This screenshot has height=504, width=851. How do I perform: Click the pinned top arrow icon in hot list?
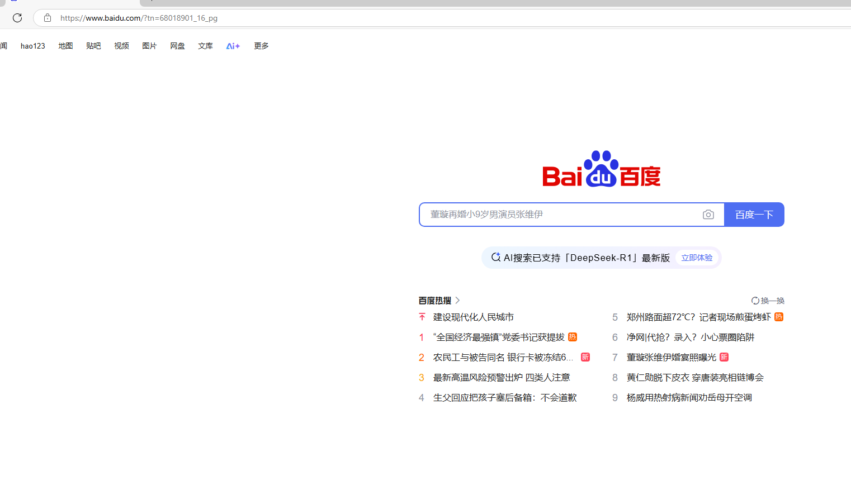[x=422, y=317]
